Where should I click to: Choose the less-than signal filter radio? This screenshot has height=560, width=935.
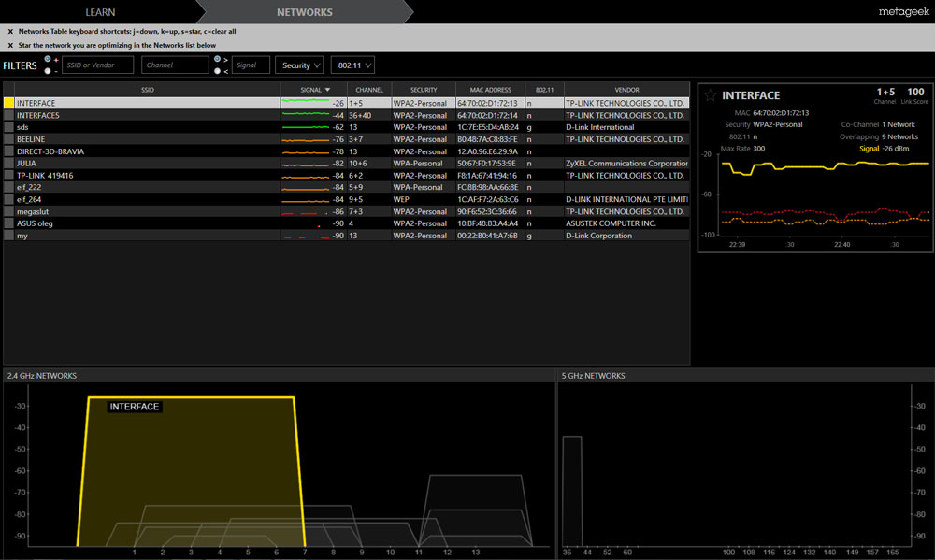pyautogui.click(x=217, y=70)
